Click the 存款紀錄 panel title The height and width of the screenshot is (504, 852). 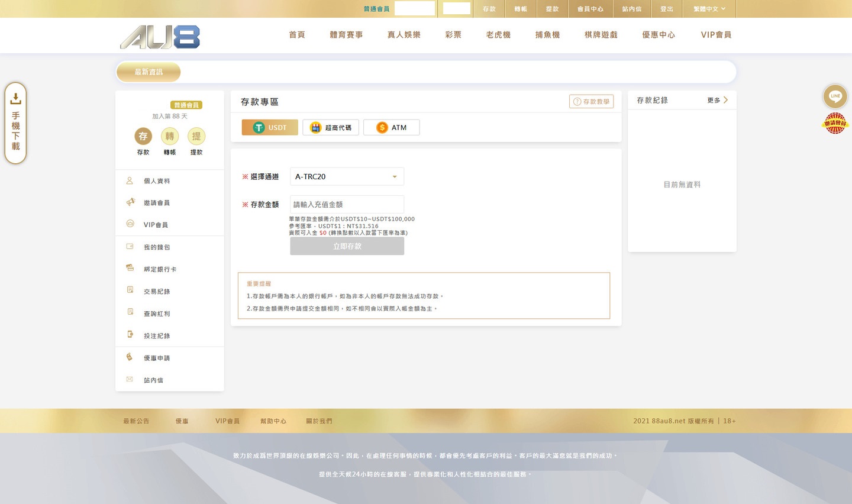click(x=652, y=101)
